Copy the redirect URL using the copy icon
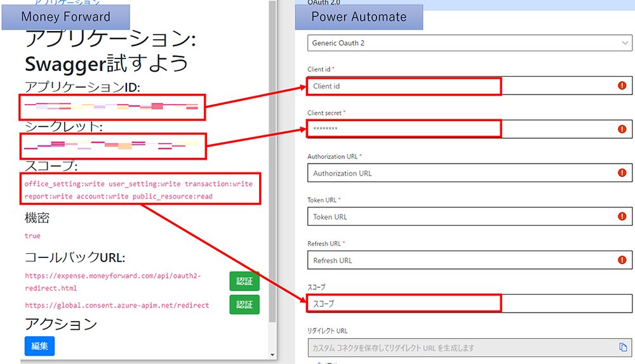The image size is (635, 364). pos(623,347)
